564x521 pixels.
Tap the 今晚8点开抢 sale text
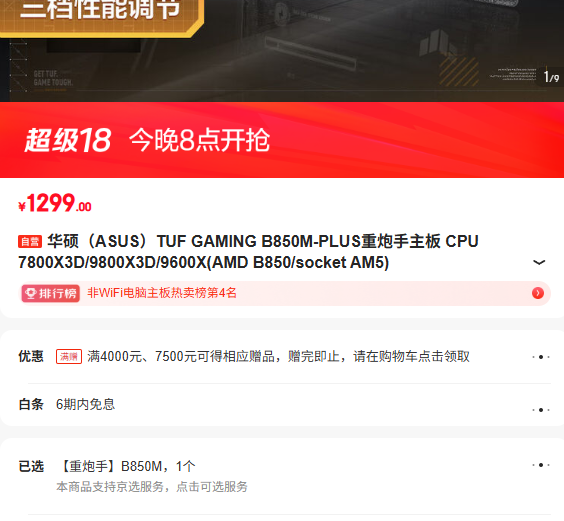pyautogui.click(x=199, y=140)
